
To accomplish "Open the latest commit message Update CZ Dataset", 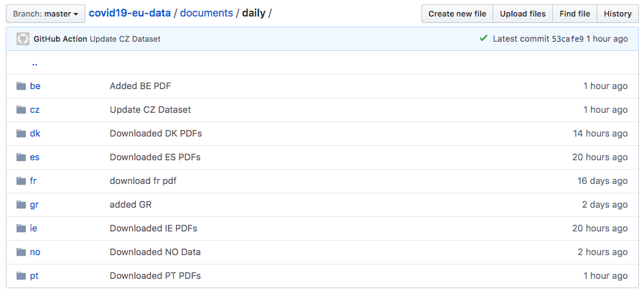I will 125,39.
